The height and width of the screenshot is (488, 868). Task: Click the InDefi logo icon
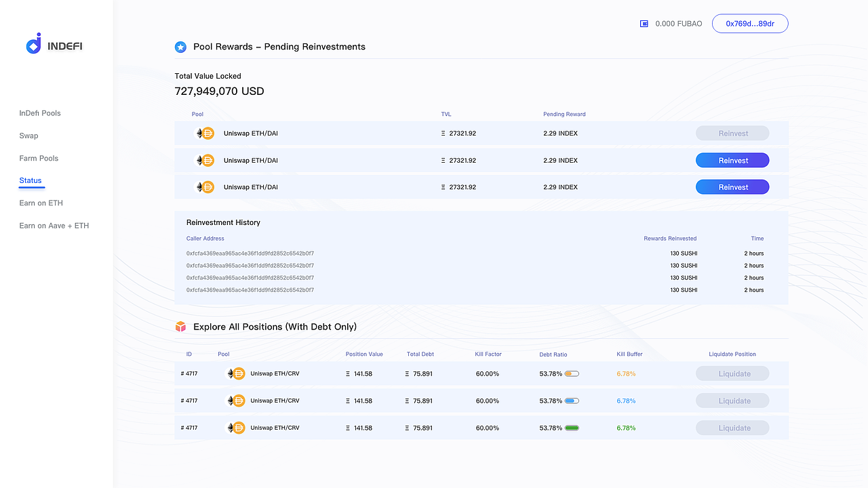pos(34,44)
